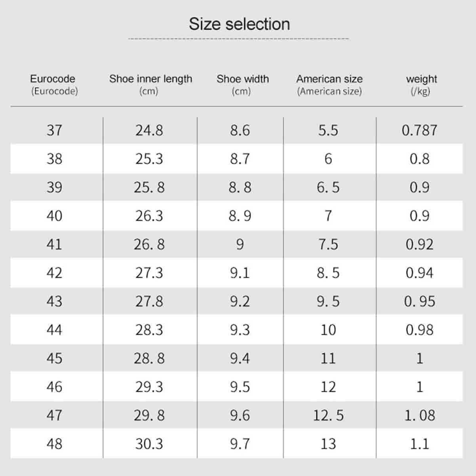Select weight value 0.787

[419, 130]
